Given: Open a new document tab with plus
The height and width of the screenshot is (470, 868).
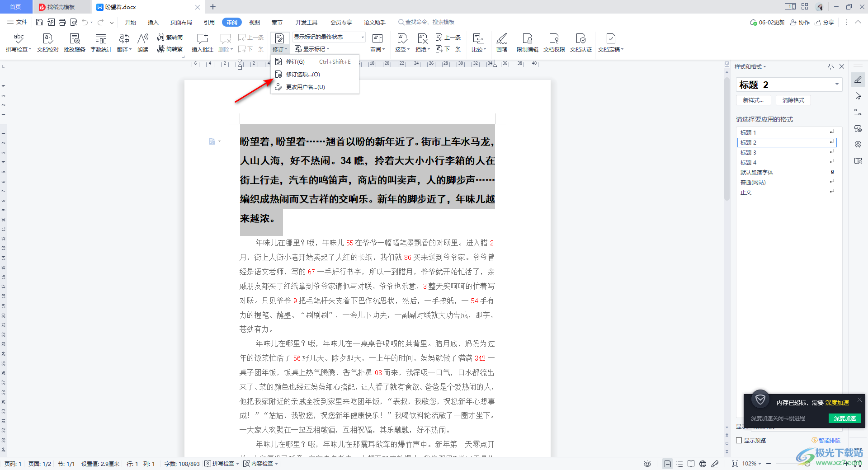Looking at the screenshot, I should (x=213, y=7).
